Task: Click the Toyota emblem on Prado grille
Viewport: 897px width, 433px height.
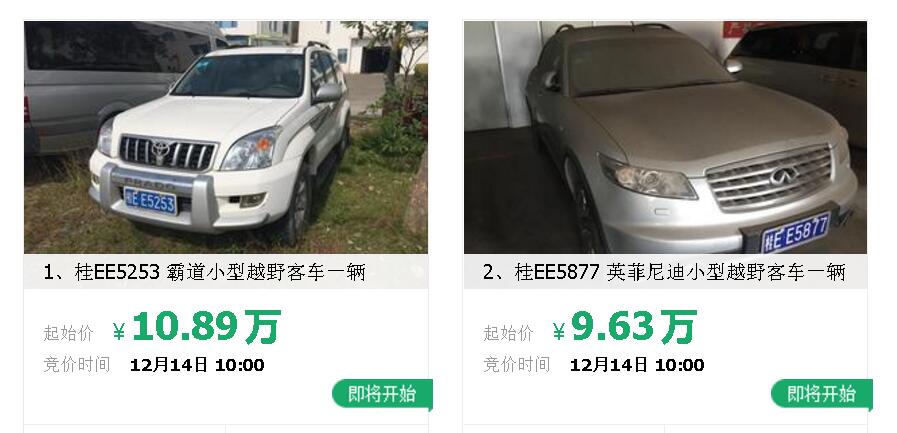Action: pyautogui.click(x=161, y=150)
